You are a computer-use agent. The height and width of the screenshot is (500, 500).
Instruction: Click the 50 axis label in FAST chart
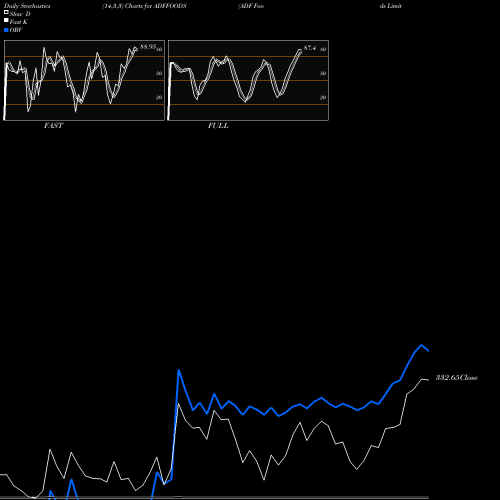(159, 73)
